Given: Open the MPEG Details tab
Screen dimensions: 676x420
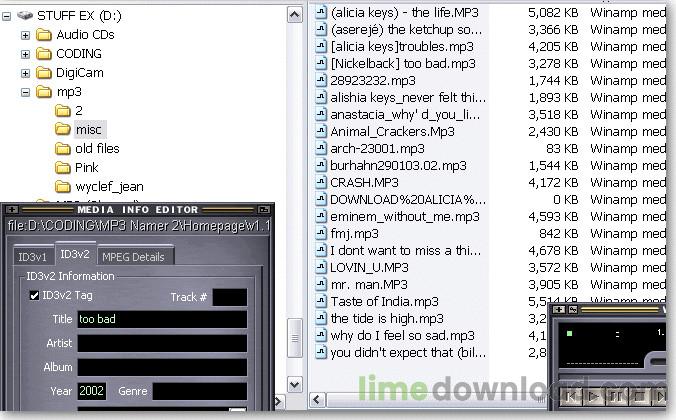Looking at the screenshot, I should click(x=134, y=257).
